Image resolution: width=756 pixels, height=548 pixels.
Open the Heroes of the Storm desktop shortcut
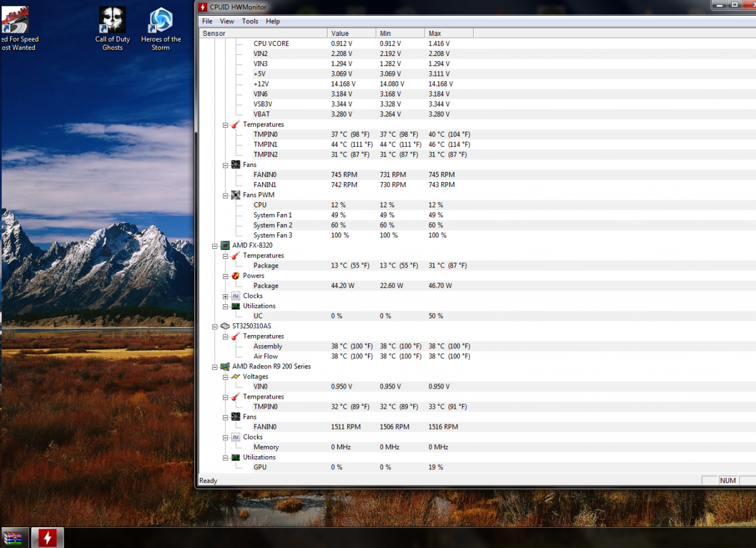(161, 28)
